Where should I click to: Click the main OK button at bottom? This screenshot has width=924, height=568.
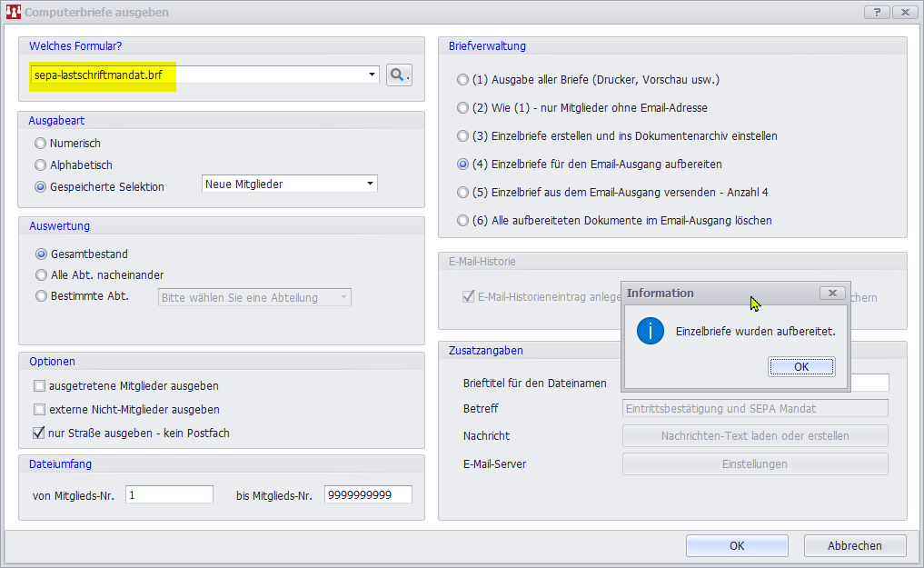pyautogui.click(x=737, y=546)
